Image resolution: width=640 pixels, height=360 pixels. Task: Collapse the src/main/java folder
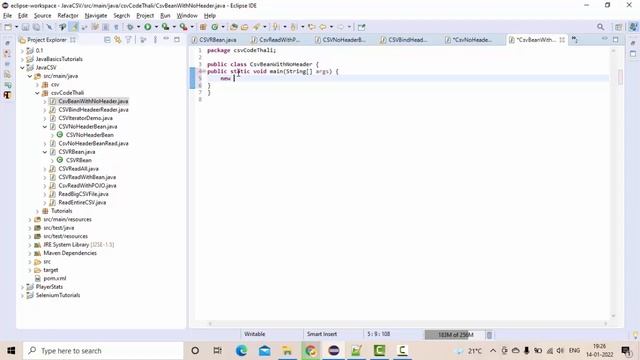(30, 76)
